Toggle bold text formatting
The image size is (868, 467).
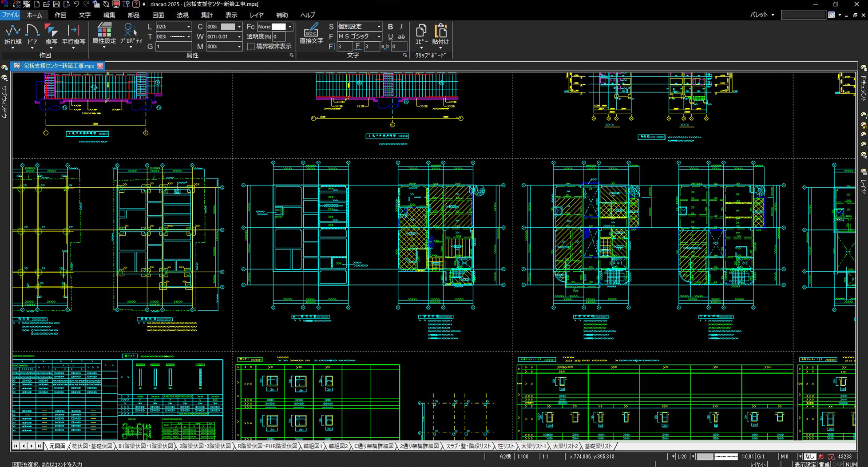point(390,27)
